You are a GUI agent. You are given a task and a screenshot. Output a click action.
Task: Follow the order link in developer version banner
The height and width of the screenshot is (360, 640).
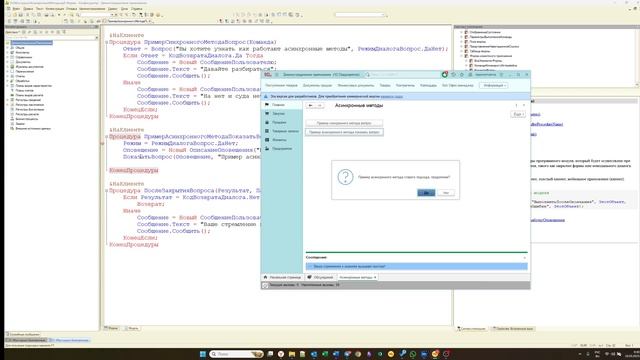(391, 97)
